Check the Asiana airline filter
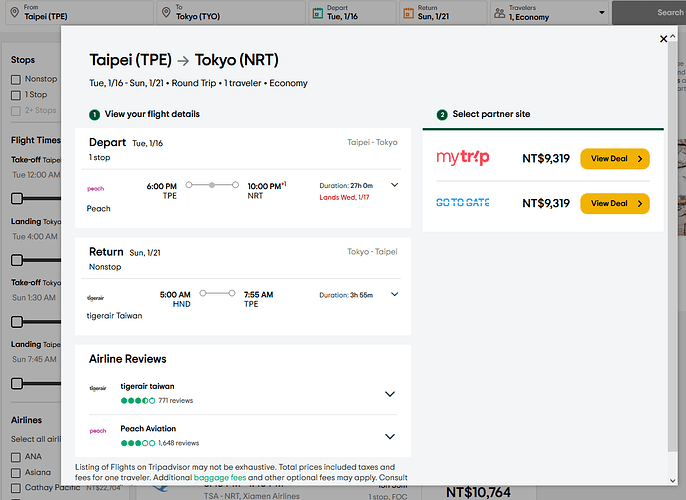Image resolution: width=686 pixels, height=500 pixels. (x=16, y=473)
